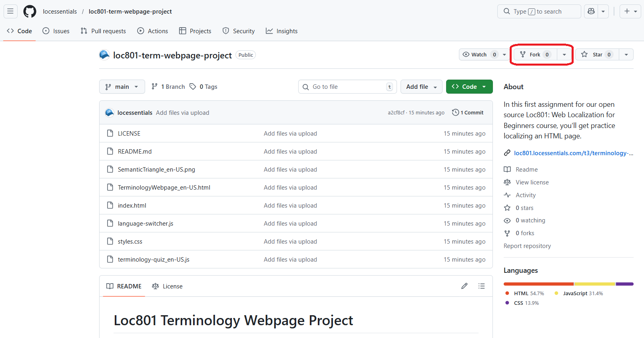This screenshot has width=644, height=338.
Task: Open the Security tab
Action: point(239,31)
